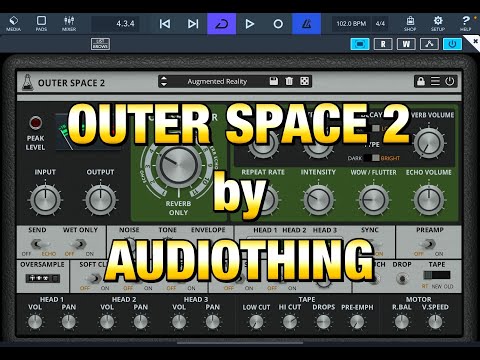Image resolution: width=480 pixels, height=360 pixels.
Task: Toggle the cyan plugin window button
Action: pos(360,44)
